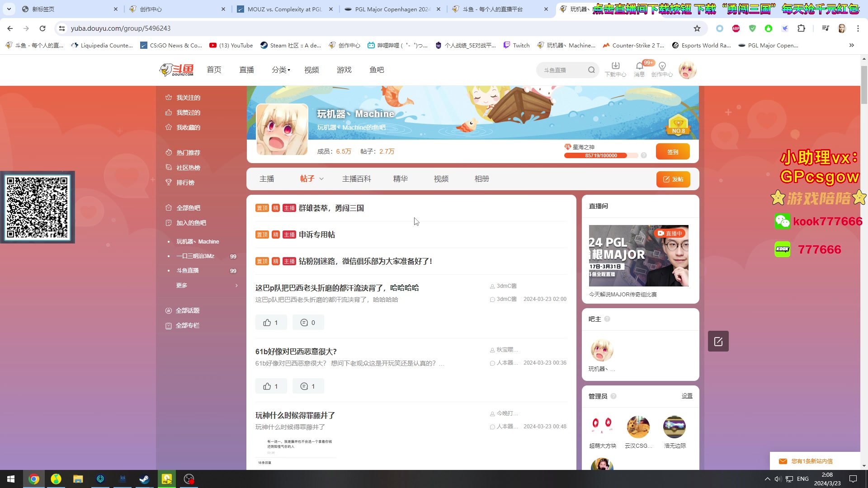868x488 pixels.
Task: Open the 设置 link for 管理员
Action: pos(687,396)
